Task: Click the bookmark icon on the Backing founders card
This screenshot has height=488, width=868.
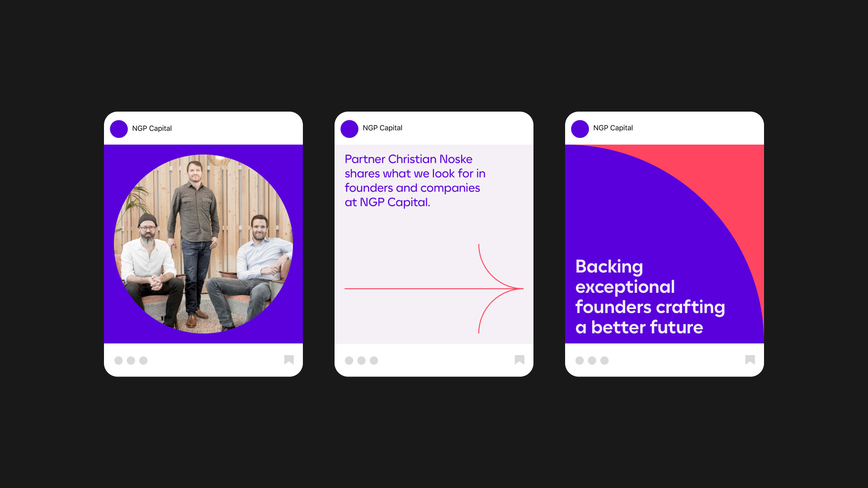Action: coord(750,360)
